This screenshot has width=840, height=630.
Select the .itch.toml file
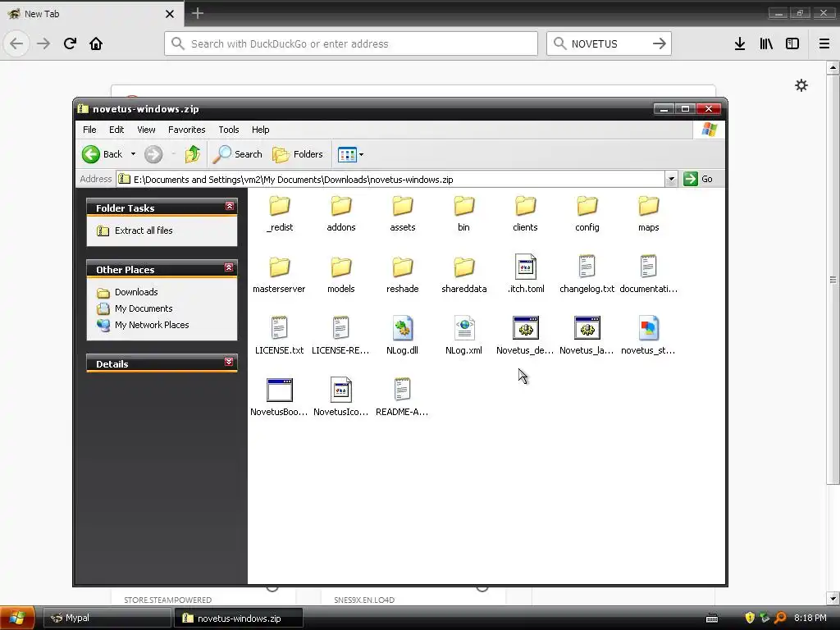pyautogui.click(x=526, y=275)
